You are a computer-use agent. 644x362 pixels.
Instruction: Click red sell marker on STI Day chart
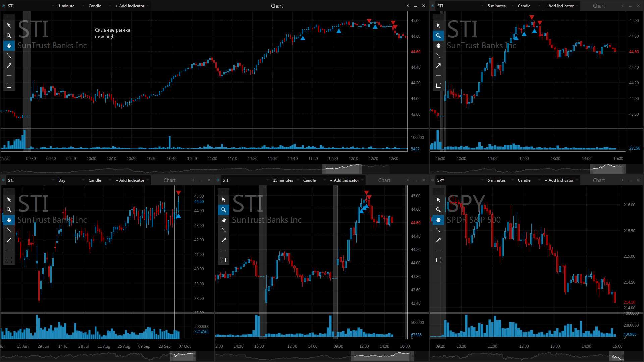178,193
